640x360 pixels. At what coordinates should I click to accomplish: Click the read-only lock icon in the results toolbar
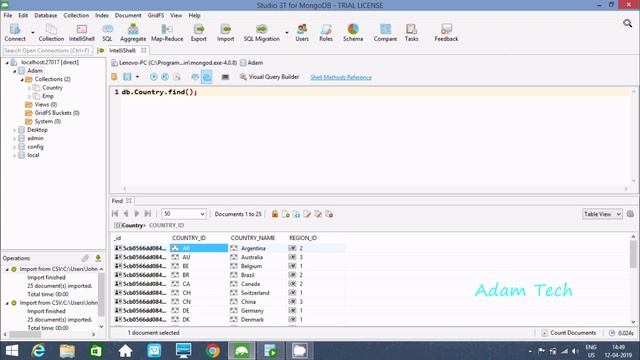(x=275, y=214)
